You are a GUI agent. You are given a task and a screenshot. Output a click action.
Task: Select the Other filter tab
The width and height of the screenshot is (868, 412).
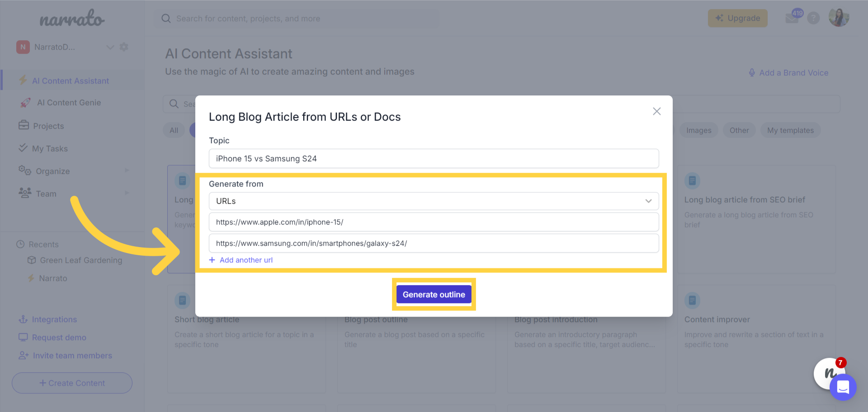739,130
